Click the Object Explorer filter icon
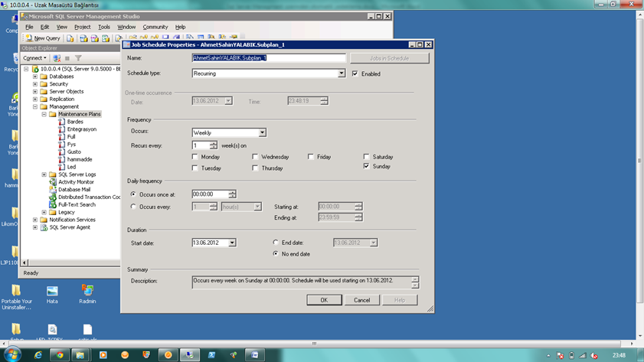 [78, 58]
